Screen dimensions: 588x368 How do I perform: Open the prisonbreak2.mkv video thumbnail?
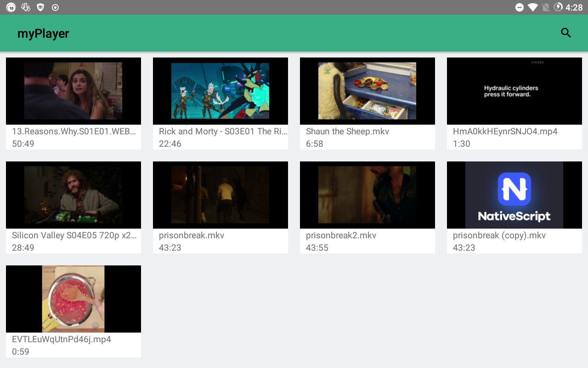tap(367, 195)
